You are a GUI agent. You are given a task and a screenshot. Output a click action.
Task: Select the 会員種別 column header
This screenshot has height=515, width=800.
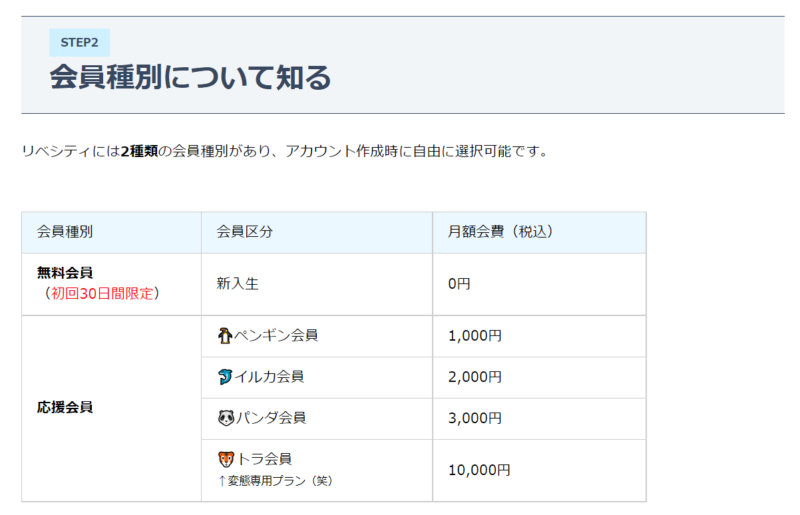[x=65, y=232]
